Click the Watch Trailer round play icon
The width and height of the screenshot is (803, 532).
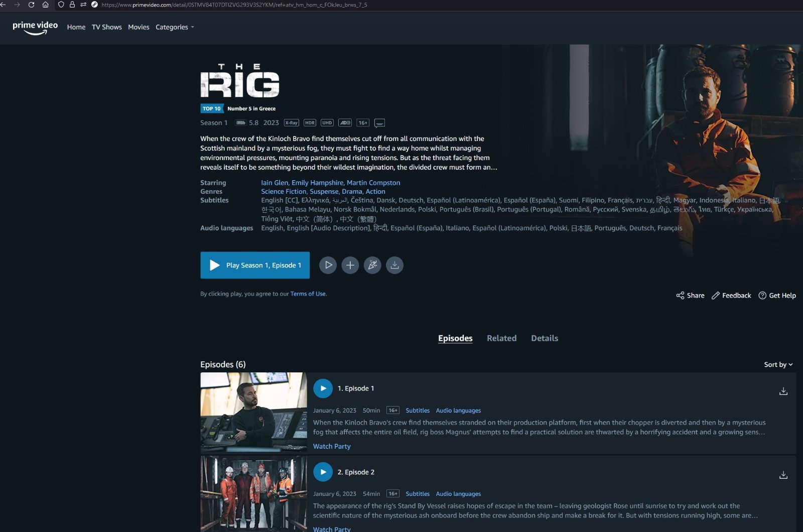click(x=328, y=265)
